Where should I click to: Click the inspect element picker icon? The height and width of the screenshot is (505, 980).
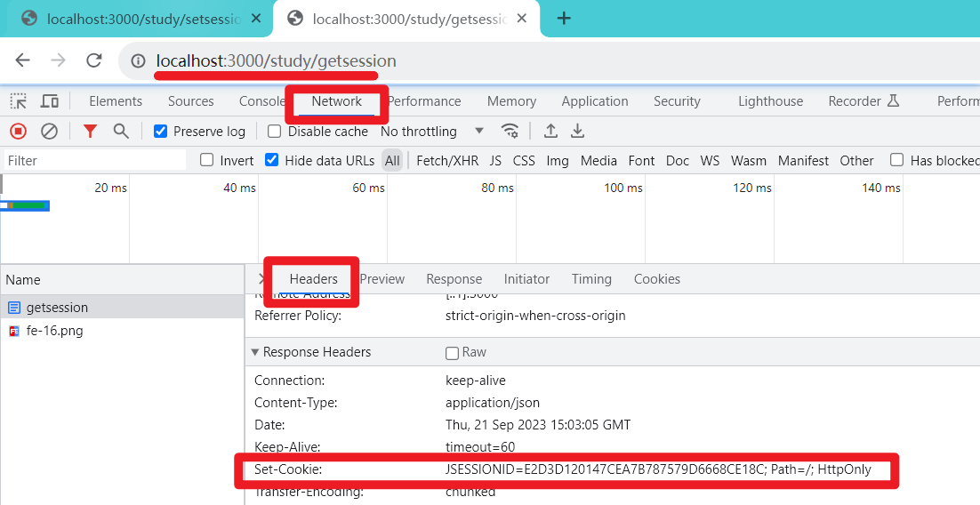(19, 101)
